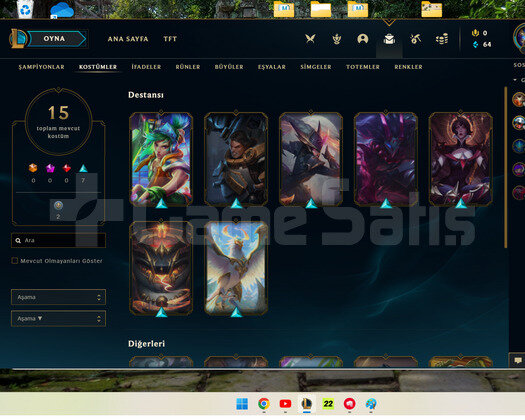The image size is (525, 420).
Task: Select the purple monster skin card
Action: click(386, 159)
